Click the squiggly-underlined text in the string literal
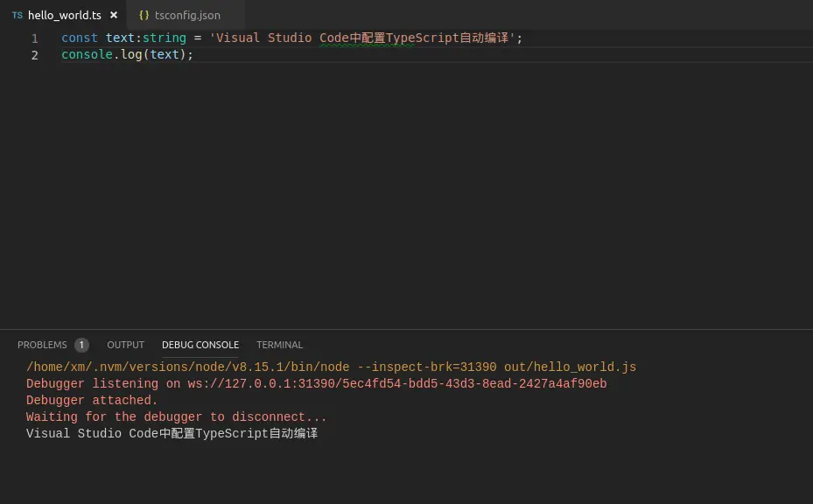 (368, 38)
